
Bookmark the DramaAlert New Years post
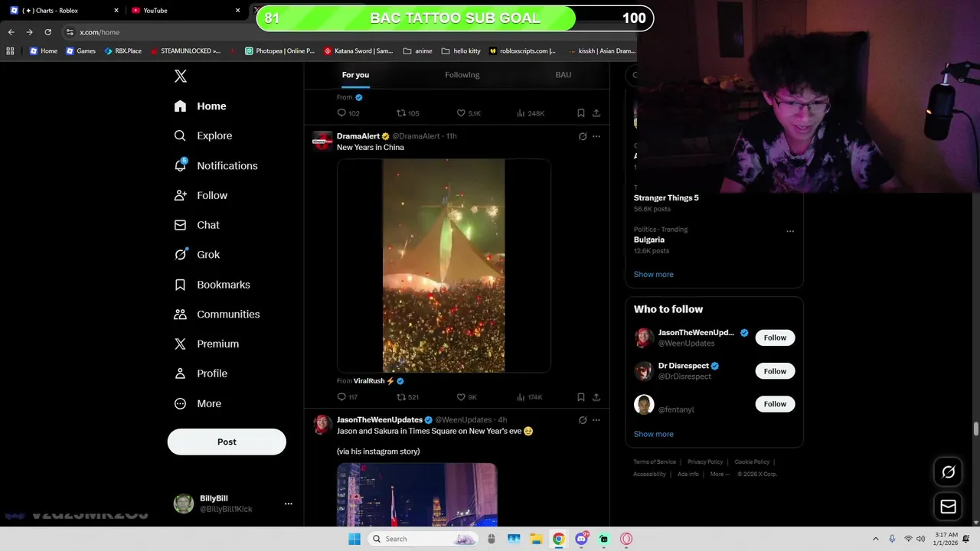(x=581, y=397)
